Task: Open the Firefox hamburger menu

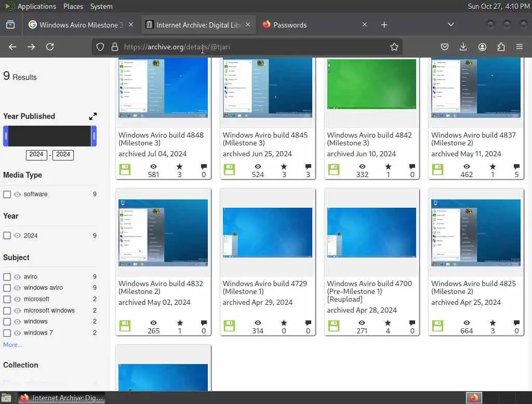Action: coord(520,46)
